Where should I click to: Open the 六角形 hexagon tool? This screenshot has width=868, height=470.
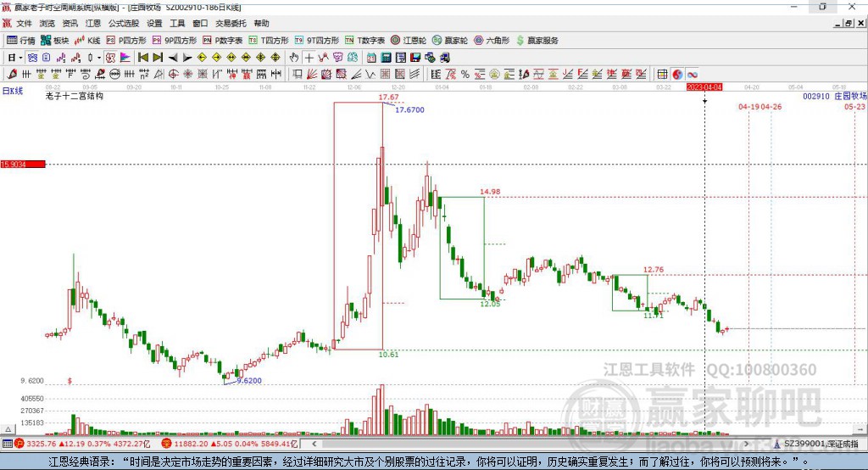[x=492, y=41]
